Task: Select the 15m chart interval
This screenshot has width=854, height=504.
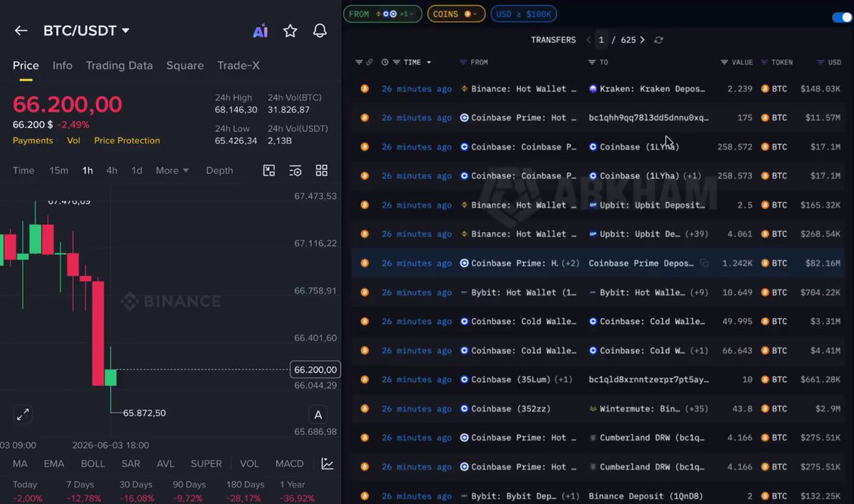Action: (x=59, y=170)
